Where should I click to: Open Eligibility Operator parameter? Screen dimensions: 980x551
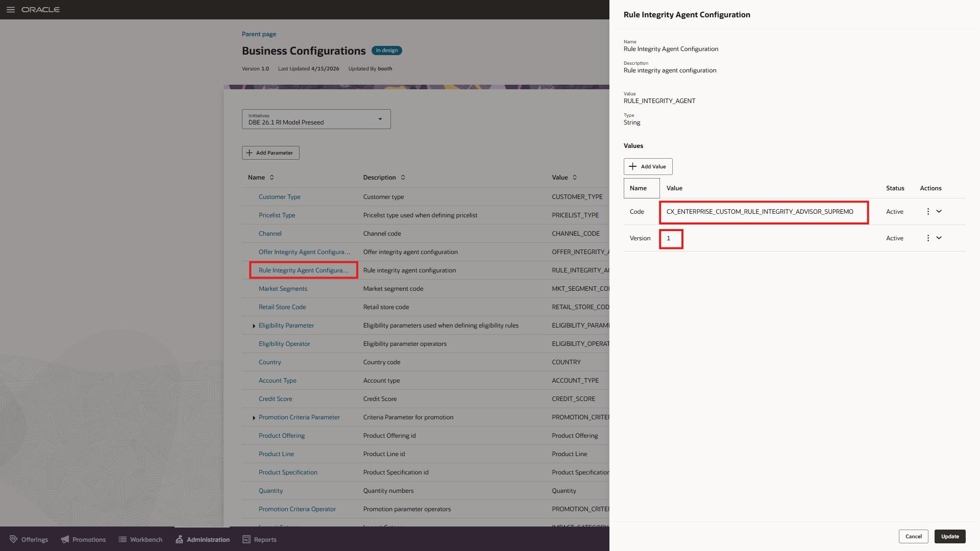click(x=284, y=344)
